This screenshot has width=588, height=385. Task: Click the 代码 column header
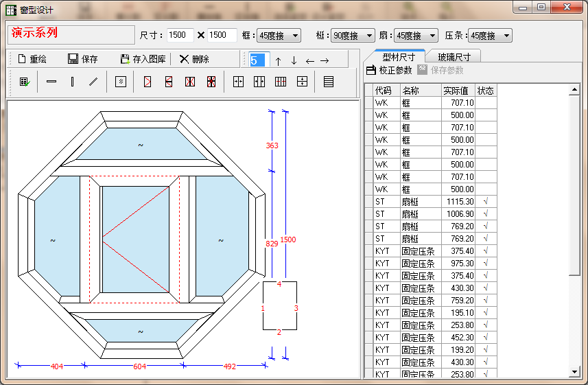click(388, 91)
